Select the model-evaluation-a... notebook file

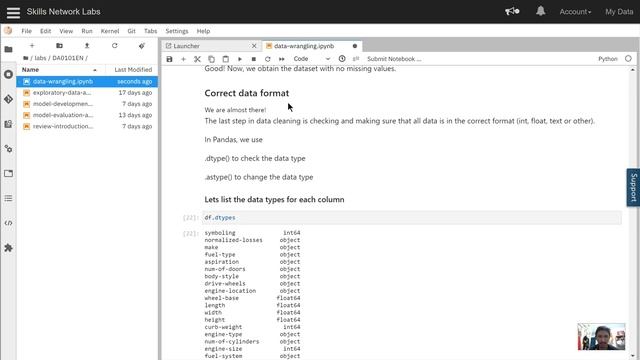point(87,115)
